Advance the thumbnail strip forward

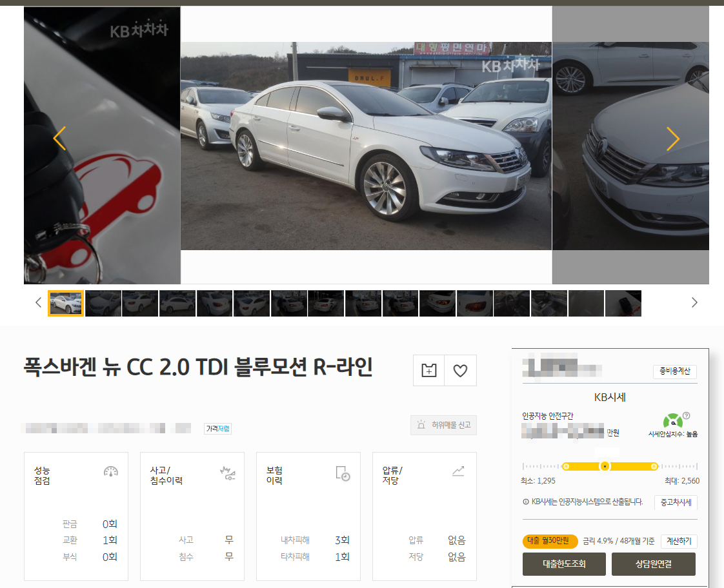click(694, 302)
